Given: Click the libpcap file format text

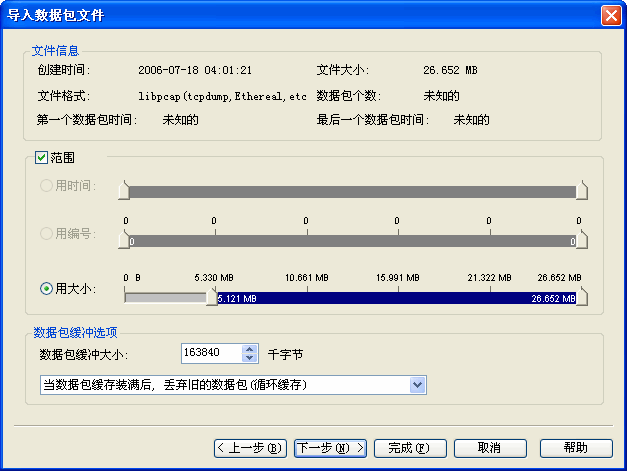Looking at the screenshot, I should [222, 96].
